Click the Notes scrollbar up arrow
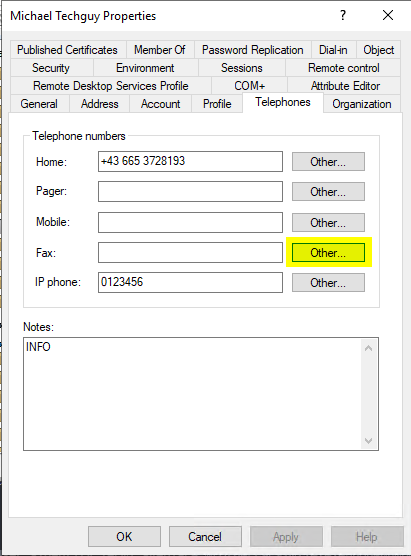The image size is (411, 556). (368, 348)
